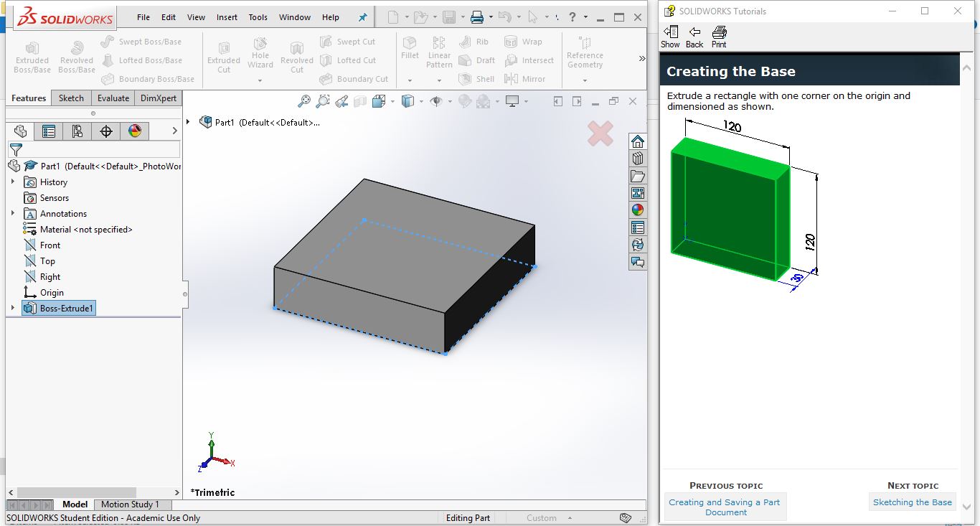980x526 pixels.
Task: Click the Zoom to Fit magnifier icon
Action: pos(305,101)
